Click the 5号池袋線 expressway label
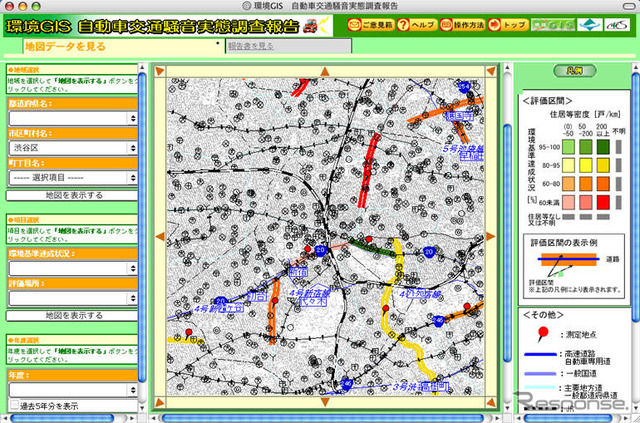The width and height of the screenshot is (640, 423). pyautogui.click(x=462, y=149)
